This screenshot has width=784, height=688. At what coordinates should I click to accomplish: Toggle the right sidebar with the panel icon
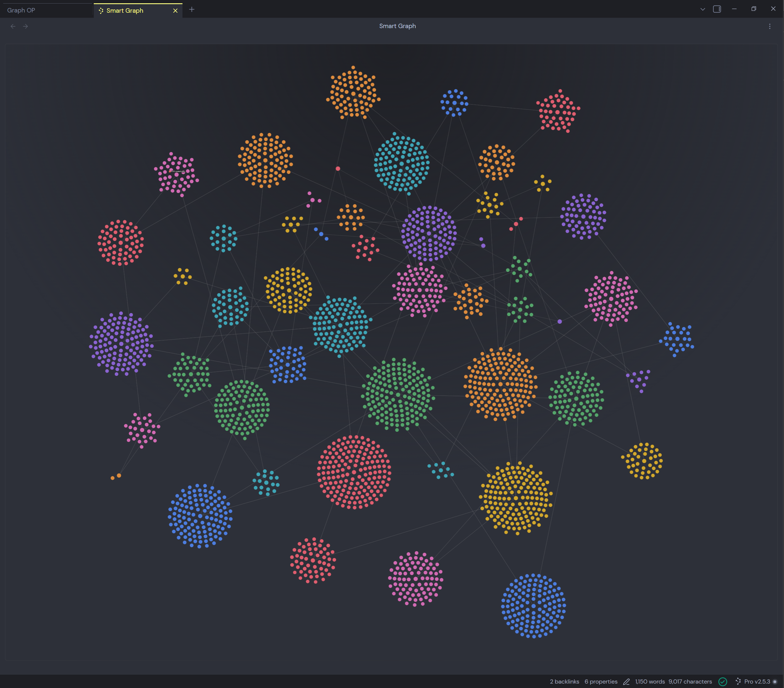717,9
